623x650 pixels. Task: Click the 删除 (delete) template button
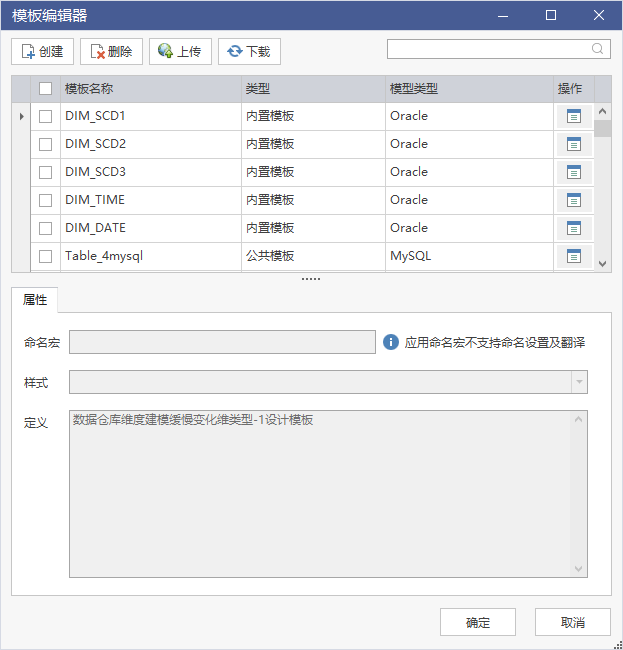(x=111, y=51)
